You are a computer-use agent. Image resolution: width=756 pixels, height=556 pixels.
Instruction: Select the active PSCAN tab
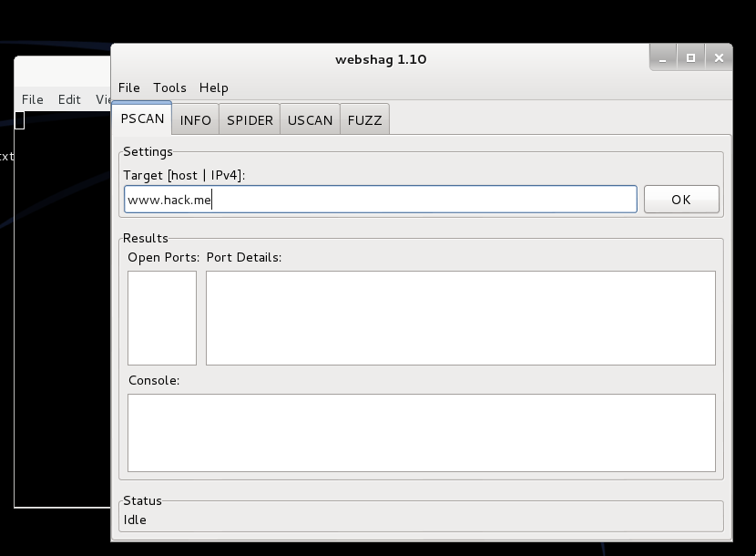point(141,118)
